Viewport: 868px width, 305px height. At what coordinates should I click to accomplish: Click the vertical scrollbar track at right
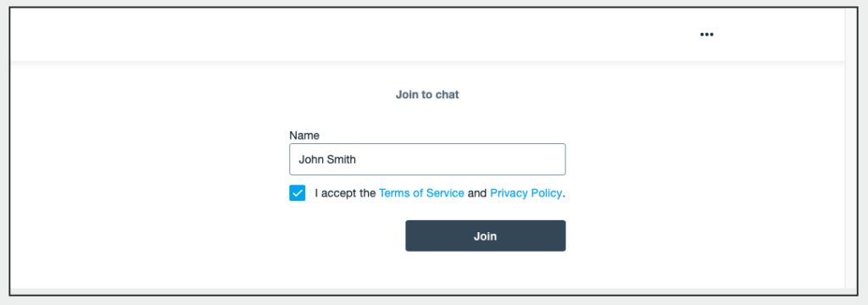pos(851,149)
